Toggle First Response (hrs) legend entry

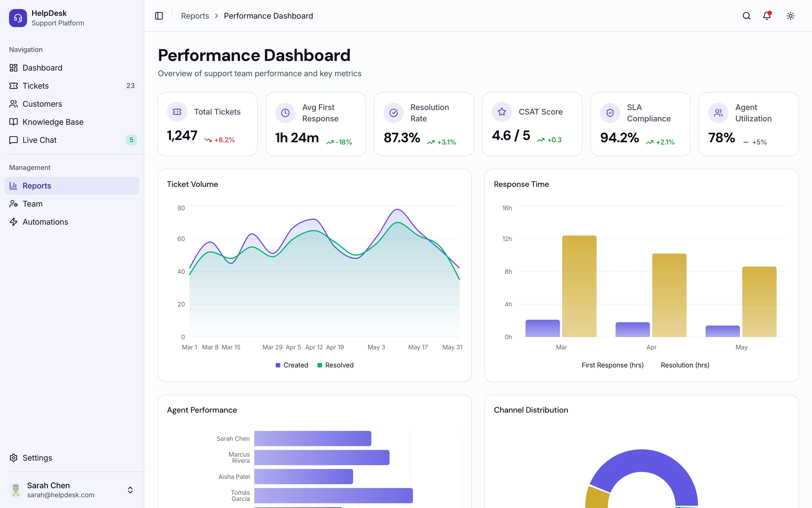(x=613, y=365)
